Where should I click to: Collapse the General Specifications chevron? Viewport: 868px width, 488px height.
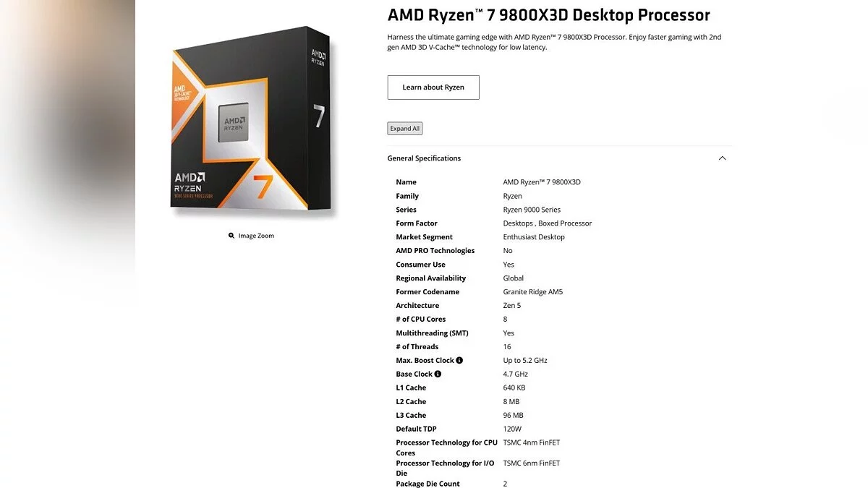click(x=722, y=158)
